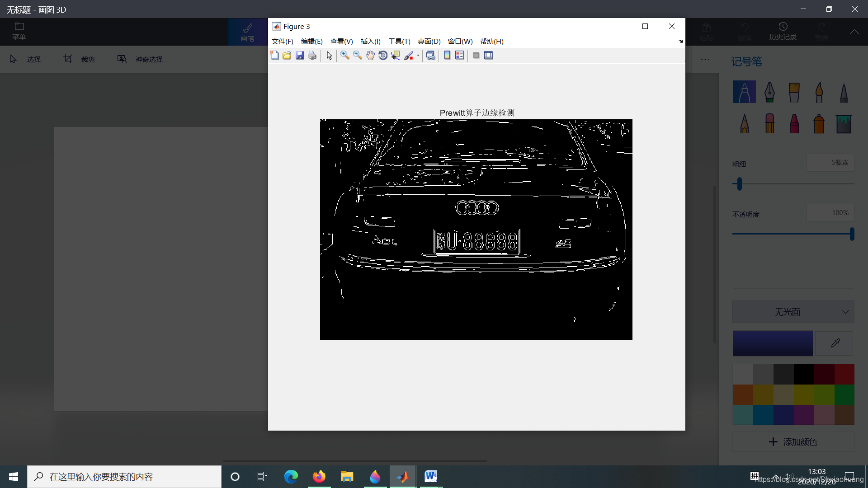Viewport: 868px width, 488px height.
Task: Expand the Brush tool color dropdown arrow
Action: click(418, 56)
